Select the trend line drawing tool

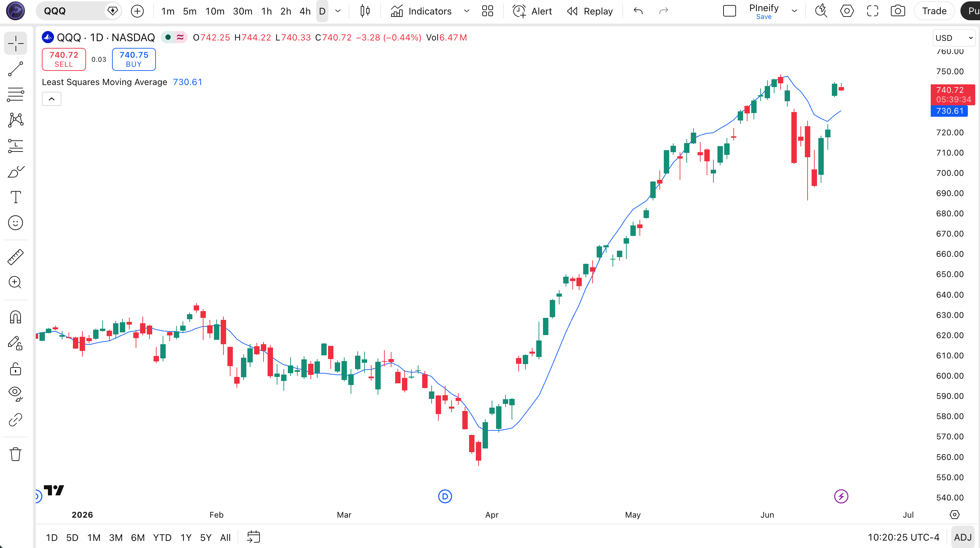coord(16,69)
